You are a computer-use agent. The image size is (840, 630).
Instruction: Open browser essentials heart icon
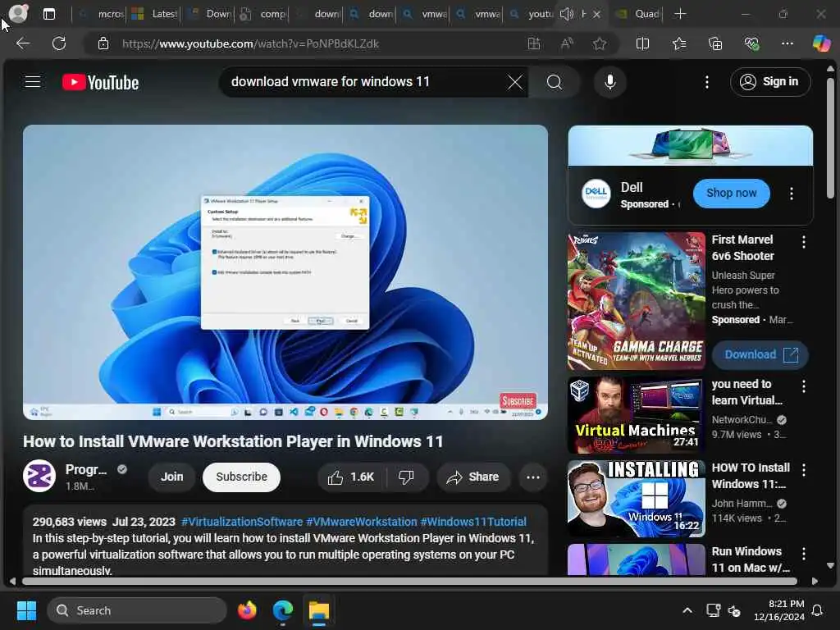tap(751, 43)
